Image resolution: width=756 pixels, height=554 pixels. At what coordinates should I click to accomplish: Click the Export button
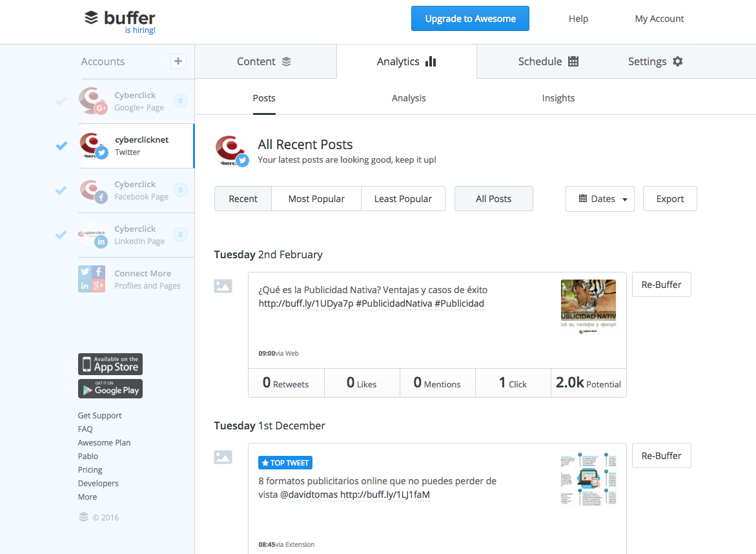pyautogui.click(x=670, y=199)
